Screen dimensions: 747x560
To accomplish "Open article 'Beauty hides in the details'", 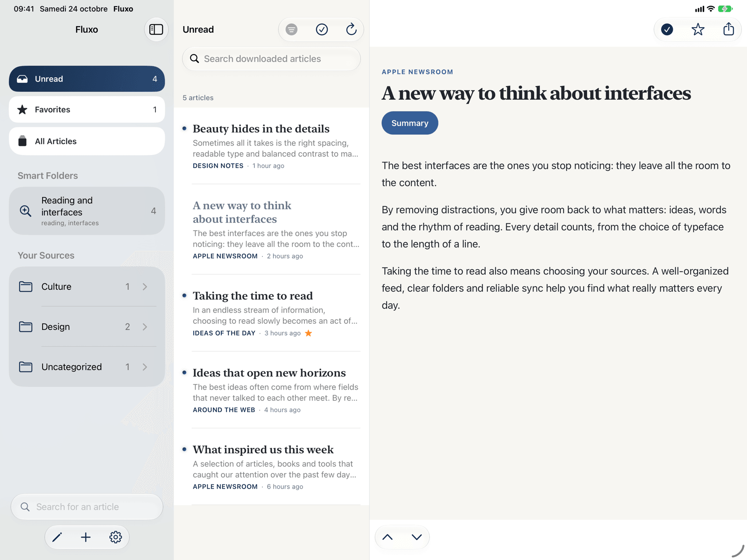I will (272, 146).
